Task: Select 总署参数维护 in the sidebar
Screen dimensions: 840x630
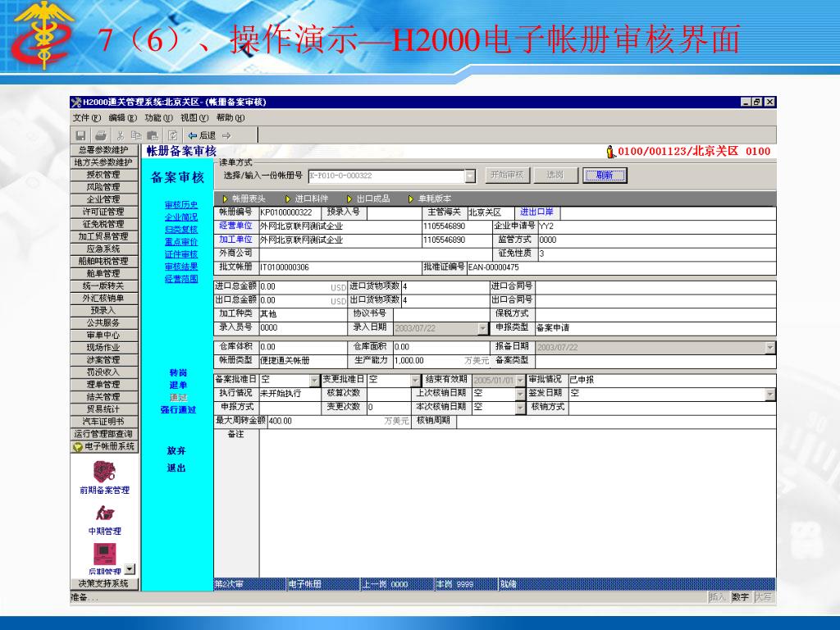Action: (104, 150)
